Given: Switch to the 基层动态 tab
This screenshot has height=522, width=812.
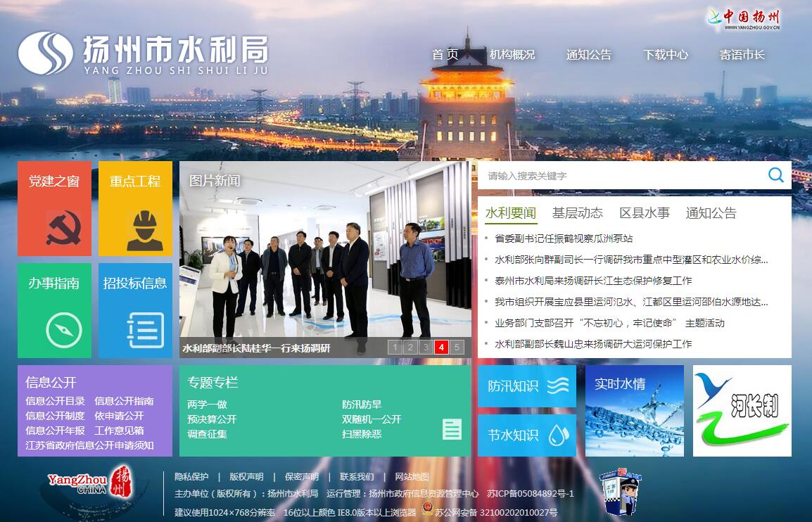Looking at the screenshot, I should click(x=578, y=213).
